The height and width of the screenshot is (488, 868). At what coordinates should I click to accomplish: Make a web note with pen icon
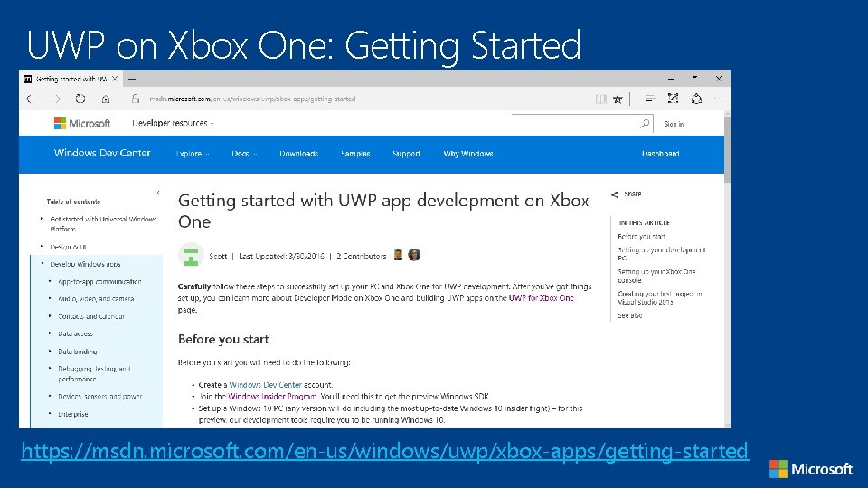[673, 99]
